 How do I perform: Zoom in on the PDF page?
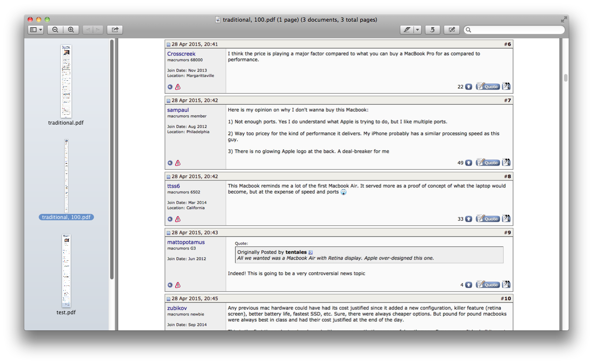pos(71,30)
